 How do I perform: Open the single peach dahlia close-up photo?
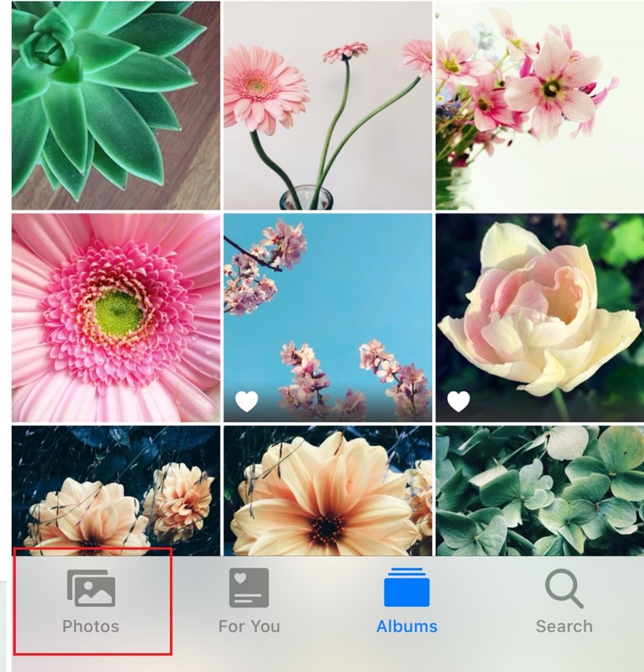coord(327,490)
